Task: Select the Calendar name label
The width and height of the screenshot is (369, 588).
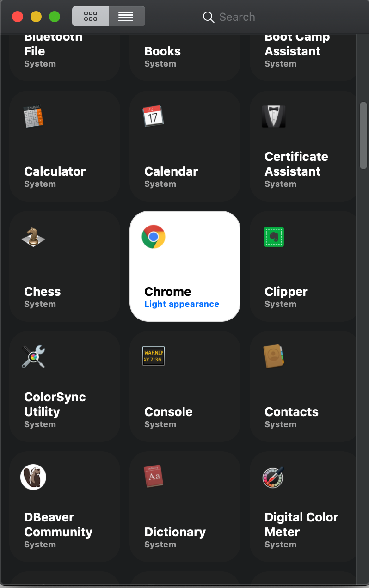Action: (171, 171)
